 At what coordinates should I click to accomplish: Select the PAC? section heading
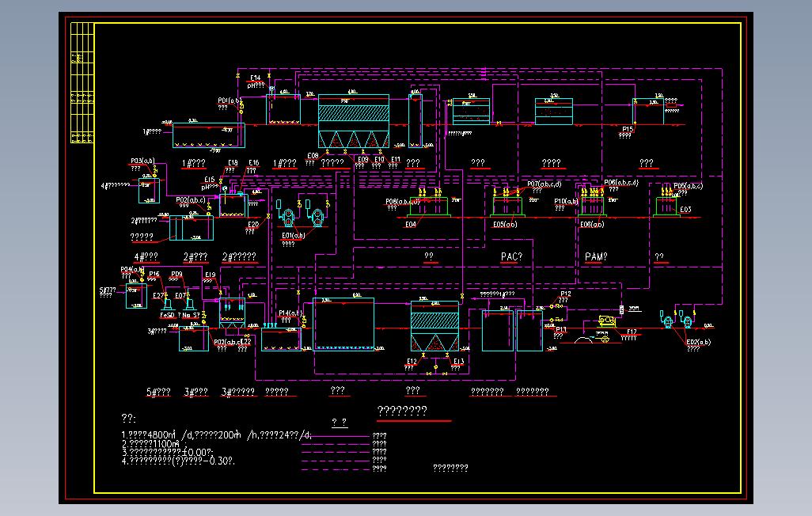(x=511, y=256)
